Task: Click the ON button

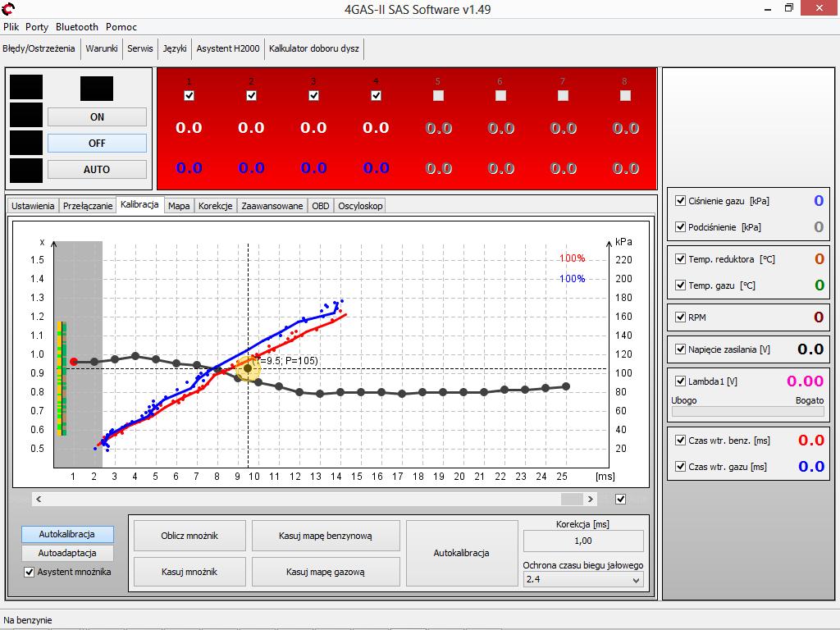Action: click(97, 116)
